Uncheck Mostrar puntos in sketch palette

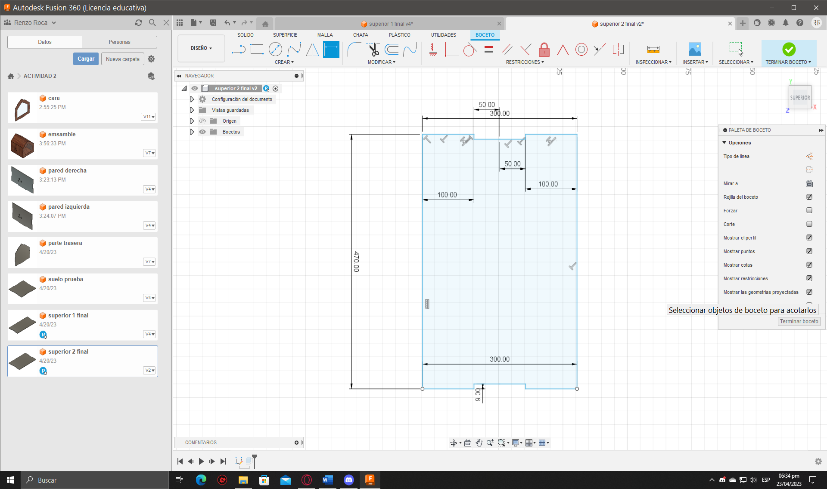(x=808, y=251)
